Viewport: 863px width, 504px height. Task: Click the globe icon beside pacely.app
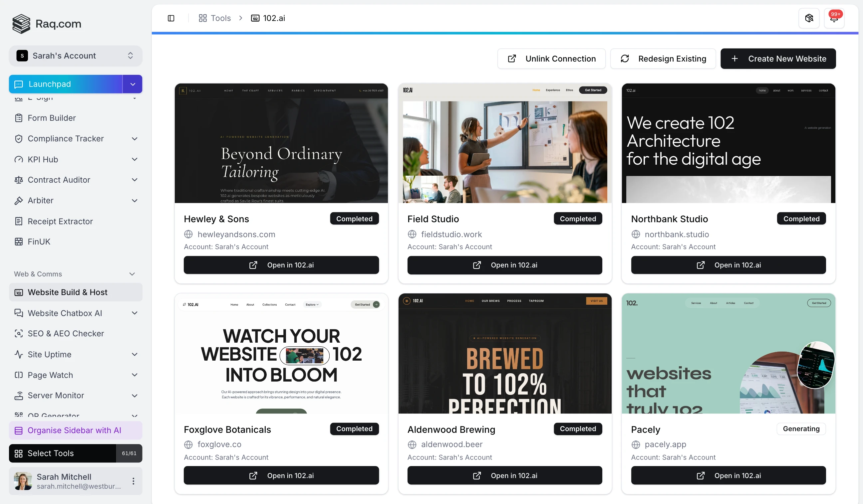click(636, 444)
